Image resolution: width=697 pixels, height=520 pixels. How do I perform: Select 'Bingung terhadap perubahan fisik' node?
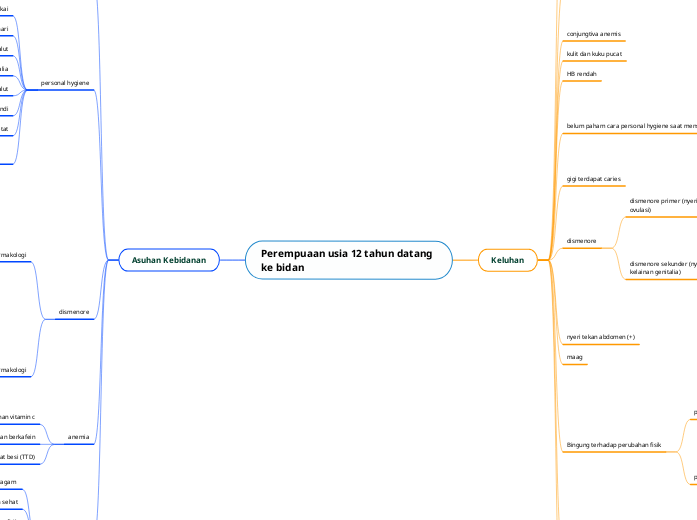pos(614,444)
